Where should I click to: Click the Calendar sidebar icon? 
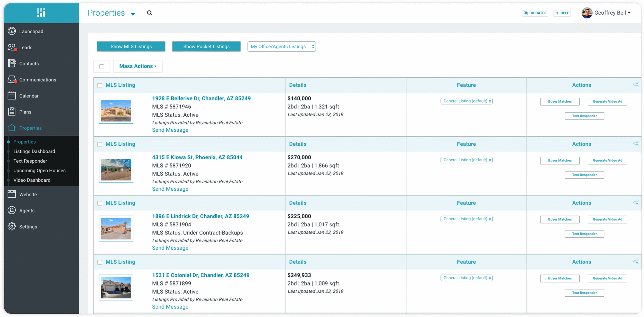coord(12,95)
